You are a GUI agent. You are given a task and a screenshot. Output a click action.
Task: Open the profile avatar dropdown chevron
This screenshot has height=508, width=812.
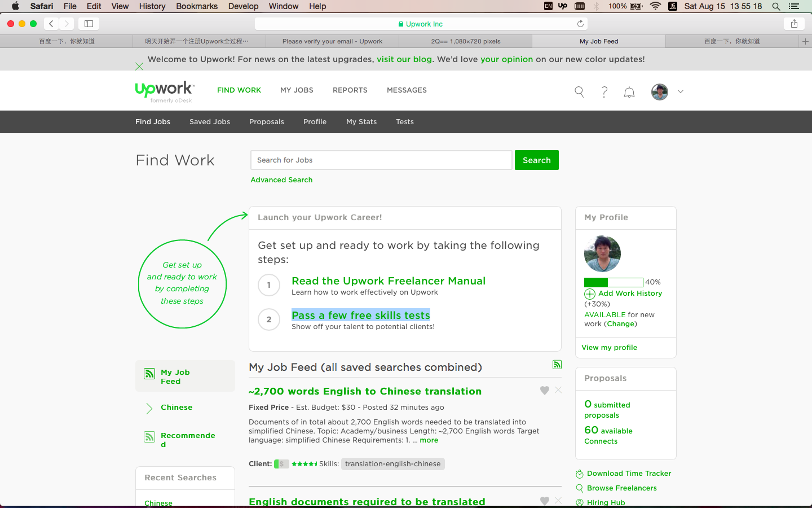pos(681,91)
